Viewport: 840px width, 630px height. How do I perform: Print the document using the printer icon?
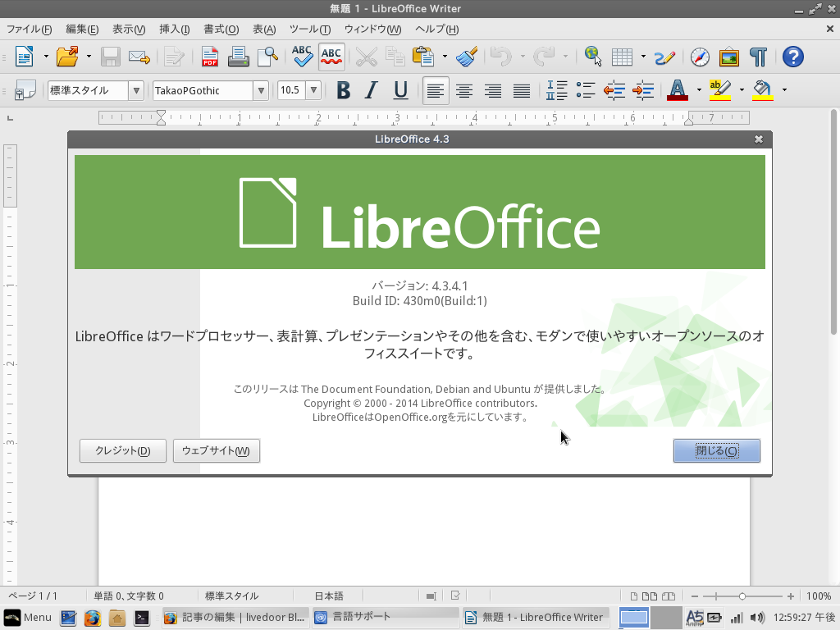coord(238,57)
